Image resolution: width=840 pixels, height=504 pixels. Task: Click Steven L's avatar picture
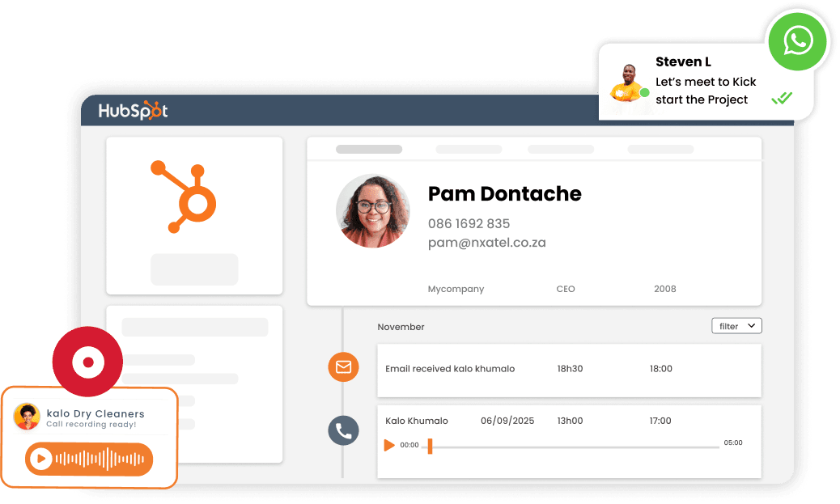point(628,83)
